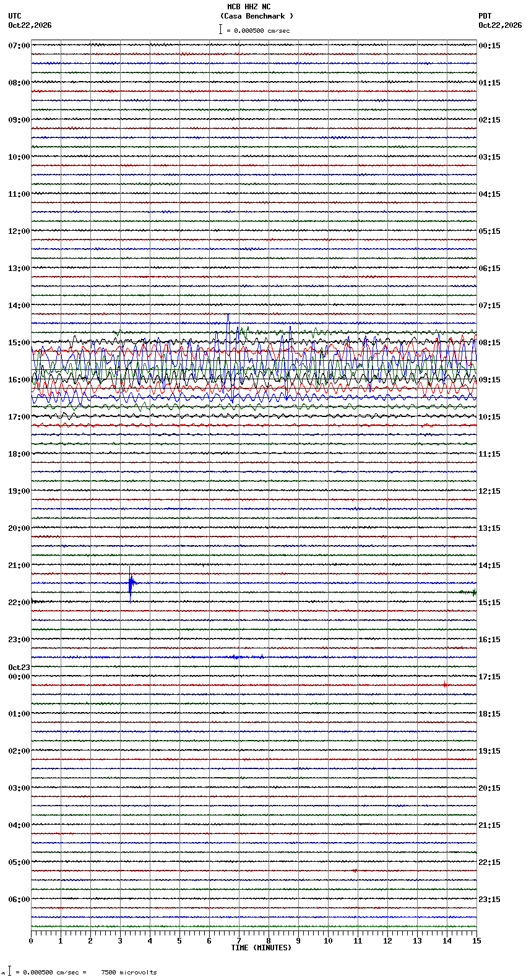Click the '17:00' UTC time label
Image resolution: width=526 pixels, height=980 pixels.
19,417
